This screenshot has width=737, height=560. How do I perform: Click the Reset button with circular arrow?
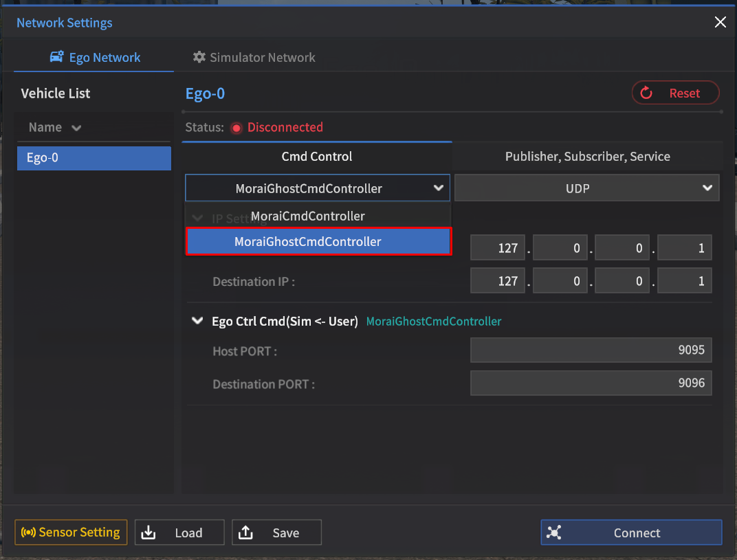(x=675, y=93)
